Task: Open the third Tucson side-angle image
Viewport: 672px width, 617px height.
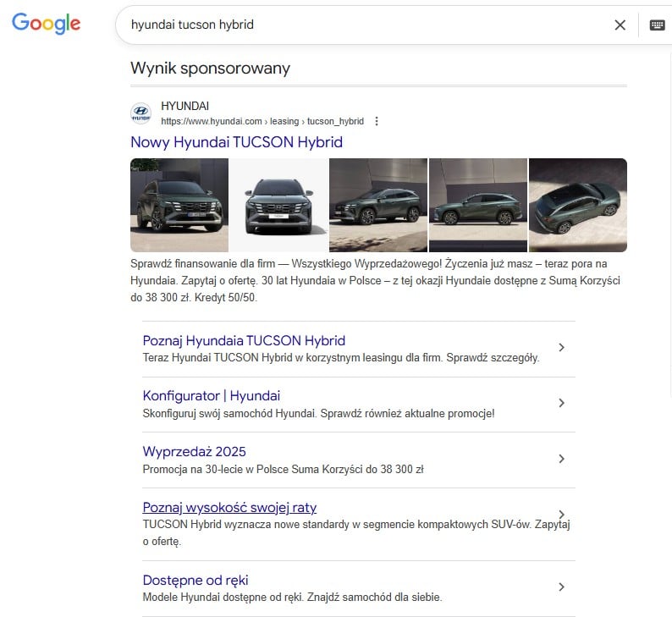Action: pyautogui.click(x=378, y=205)
